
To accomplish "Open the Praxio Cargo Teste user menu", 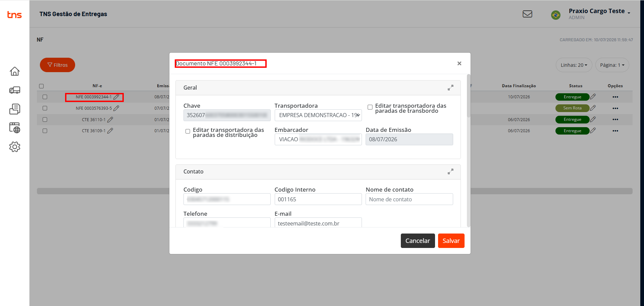I will (599, 14).
